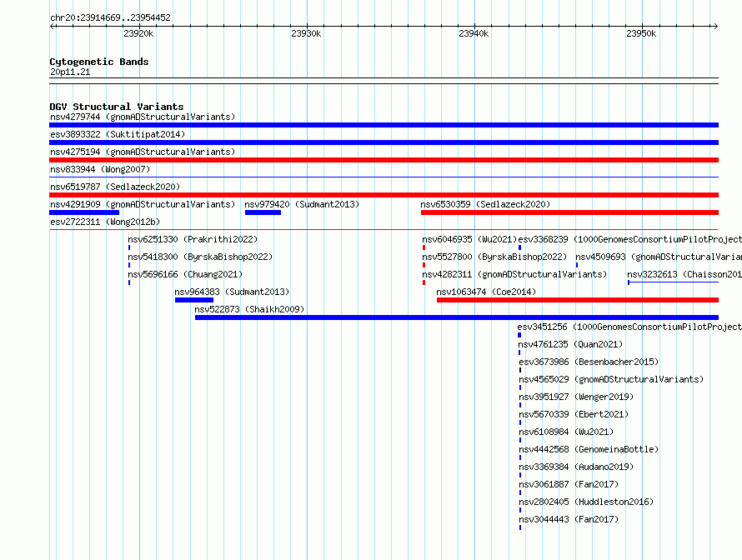The image size is (742, 560).
Task: Select nsv4282311 gnomADStructuralVariants label
Action: tap(514, 274)
